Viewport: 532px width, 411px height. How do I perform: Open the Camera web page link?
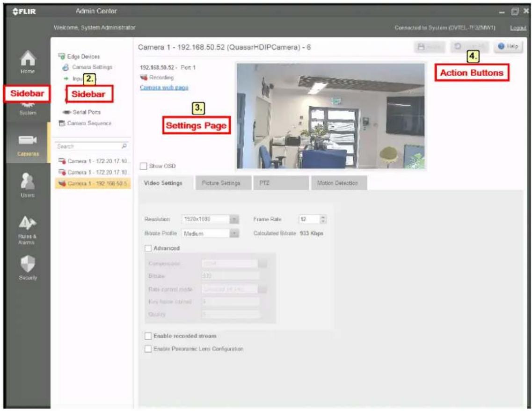pos(164,87)
